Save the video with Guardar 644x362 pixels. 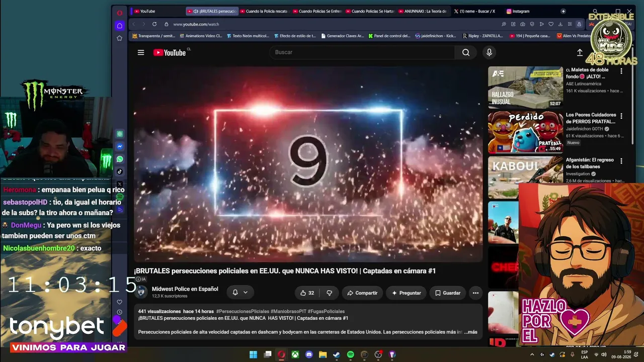click(447, 293)
